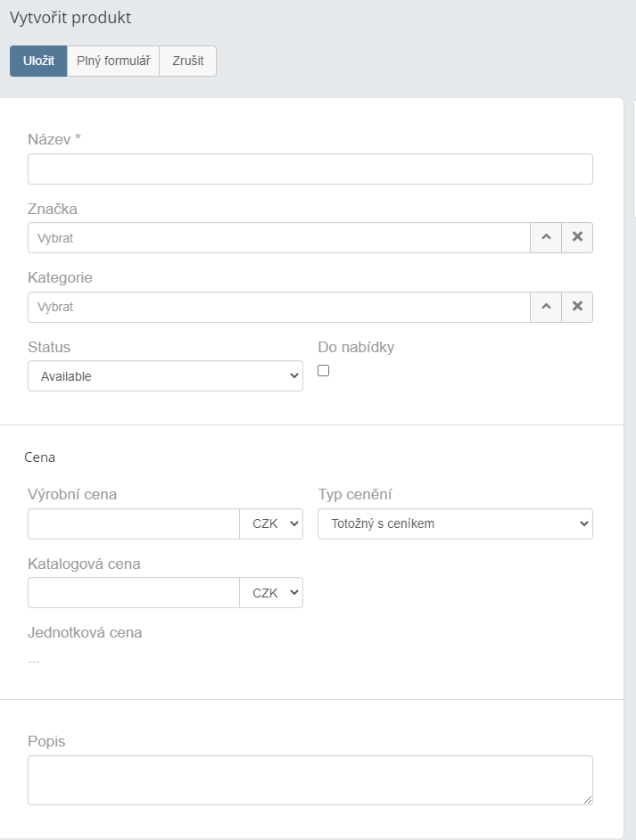Viewport: 636px width, 840px height.
Task: Click the Kategorie Vybrat input
Action: coord(279,307)
